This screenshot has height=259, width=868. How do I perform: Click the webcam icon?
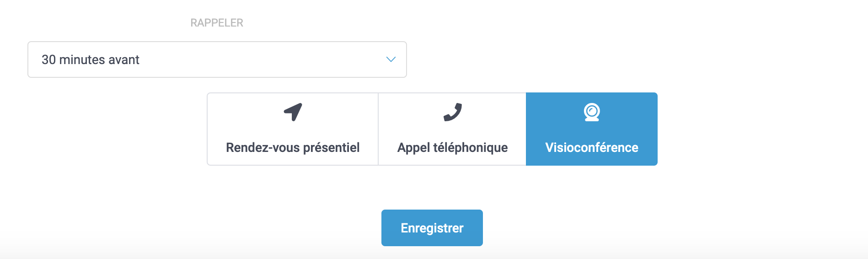[592, 112]
